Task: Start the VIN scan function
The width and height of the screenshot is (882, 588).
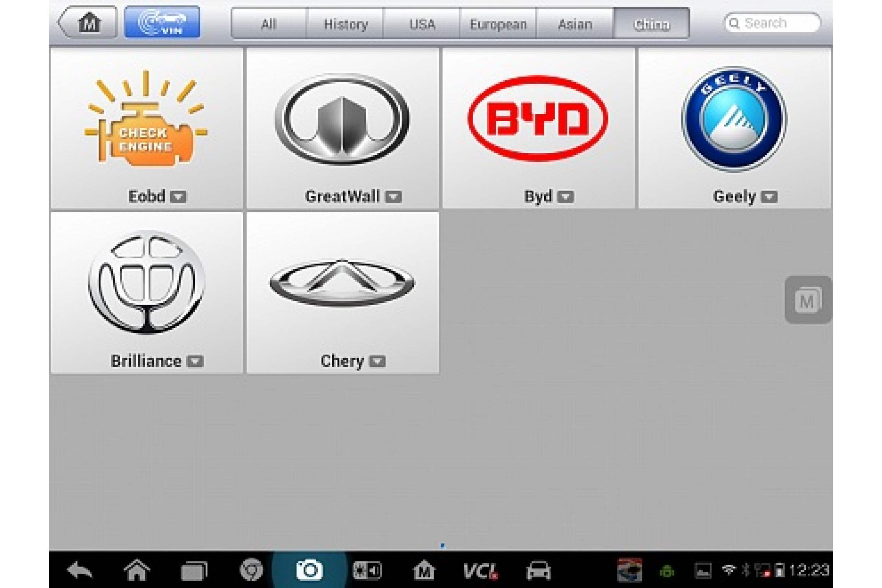Action: [162, 22]
